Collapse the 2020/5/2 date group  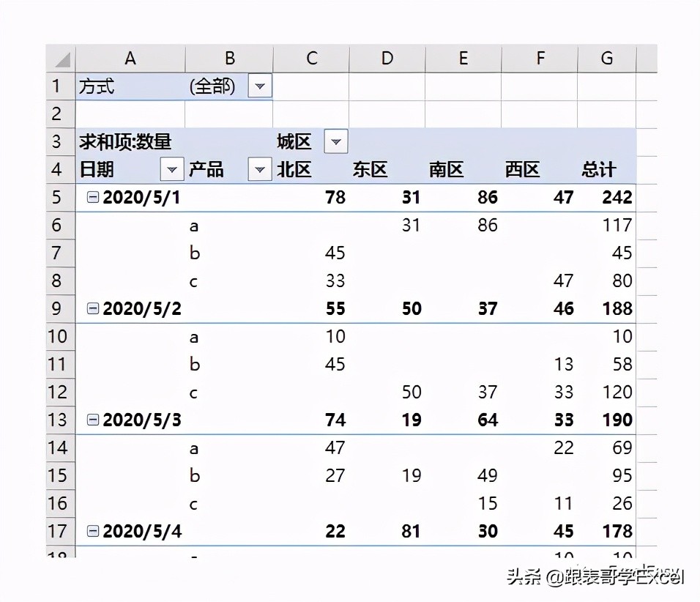(x=92, y=308)
